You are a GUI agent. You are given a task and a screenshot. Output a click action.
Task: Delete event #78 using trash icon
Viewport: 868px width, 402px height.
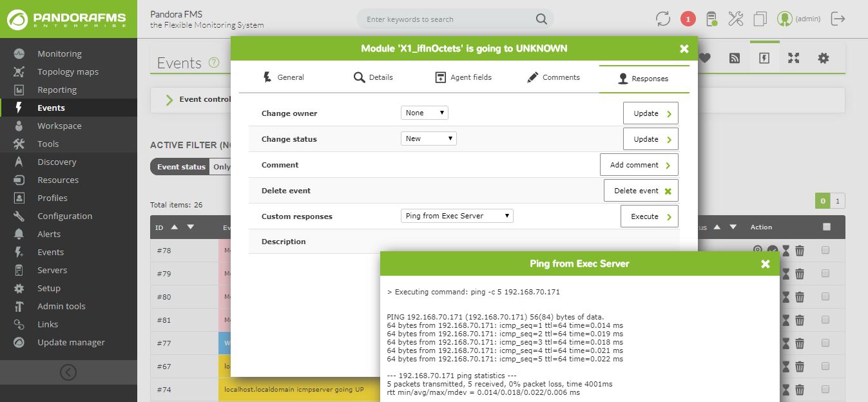tap(800, 251)
